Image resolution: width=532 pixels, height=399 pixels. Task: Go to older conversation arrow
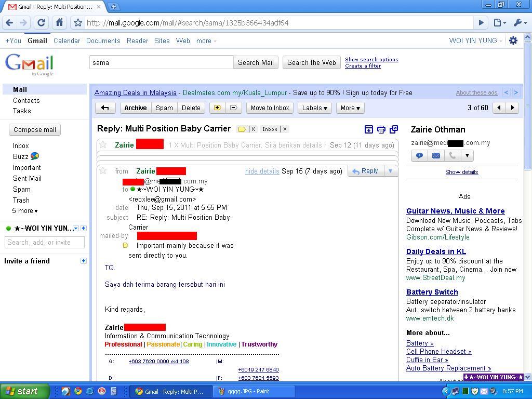512,108
